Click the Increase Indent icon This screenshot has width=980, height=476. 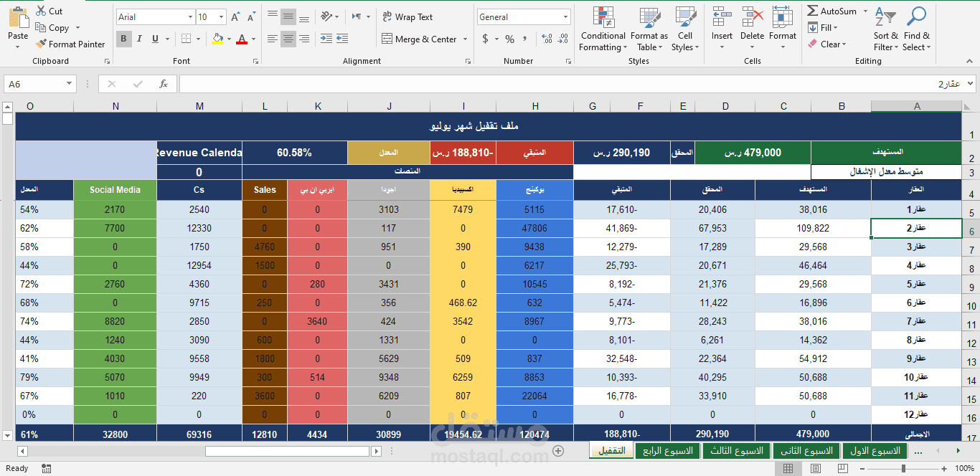click(x=341, y=39)
